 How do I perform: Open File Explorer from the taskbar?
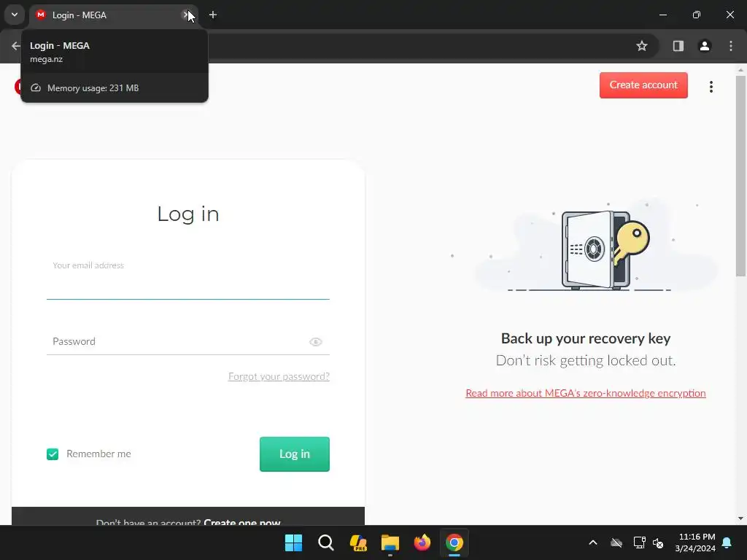tap(390, 542)
